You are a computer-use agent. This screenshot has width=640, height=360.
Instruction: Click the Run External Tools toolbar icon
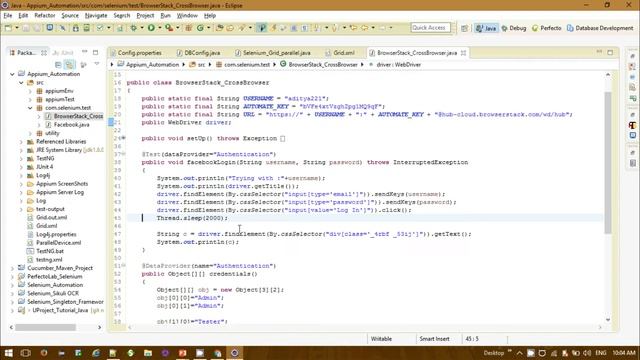coord(169,28)
